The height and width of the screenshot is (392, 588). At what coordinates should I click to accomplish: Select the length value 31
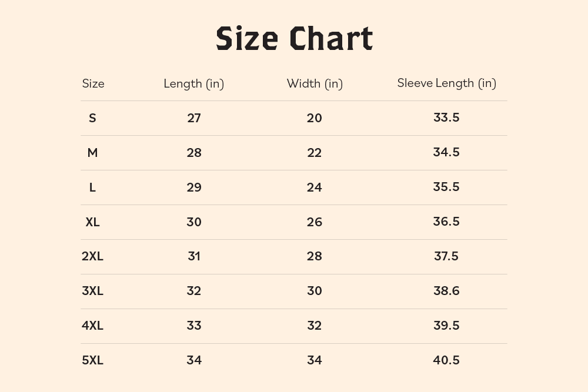click(194, 256)
